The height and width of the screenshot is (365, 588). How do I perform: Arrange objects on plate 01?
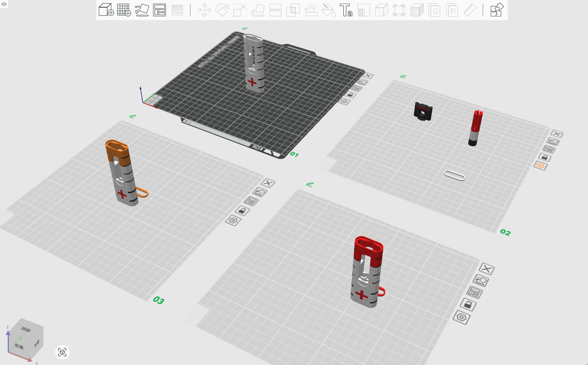(356, 88)
